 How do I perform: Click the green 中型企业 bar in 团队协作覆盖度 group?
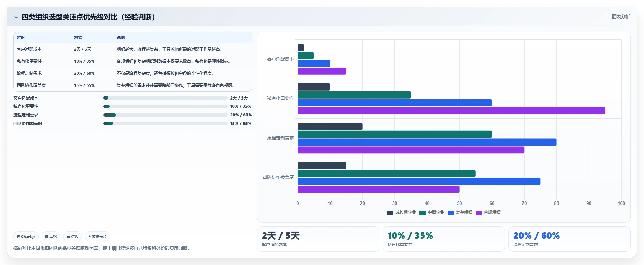pos(387,174)
